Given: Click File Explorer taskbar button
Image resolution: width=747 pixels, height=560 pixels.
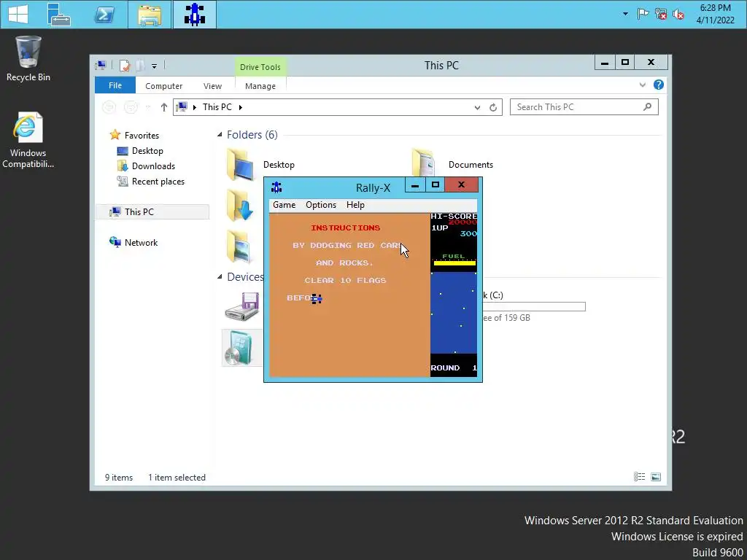Looking at the screenshot, I should tap(150, 15).
